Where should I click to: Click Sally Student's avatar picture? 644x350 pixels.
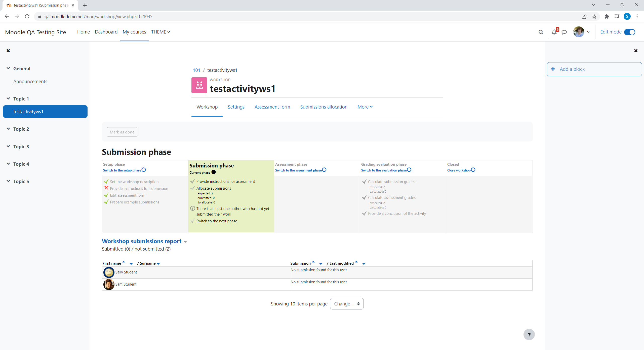(x=109, y=272)
